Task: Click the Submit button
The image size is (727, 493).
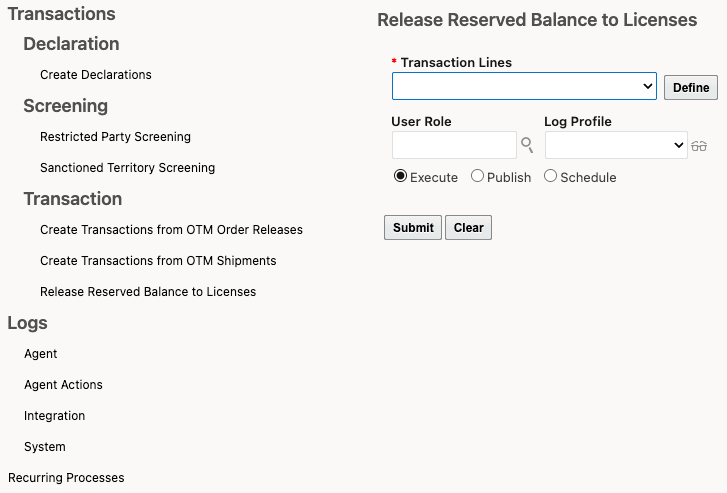Action: coord(413,228)
